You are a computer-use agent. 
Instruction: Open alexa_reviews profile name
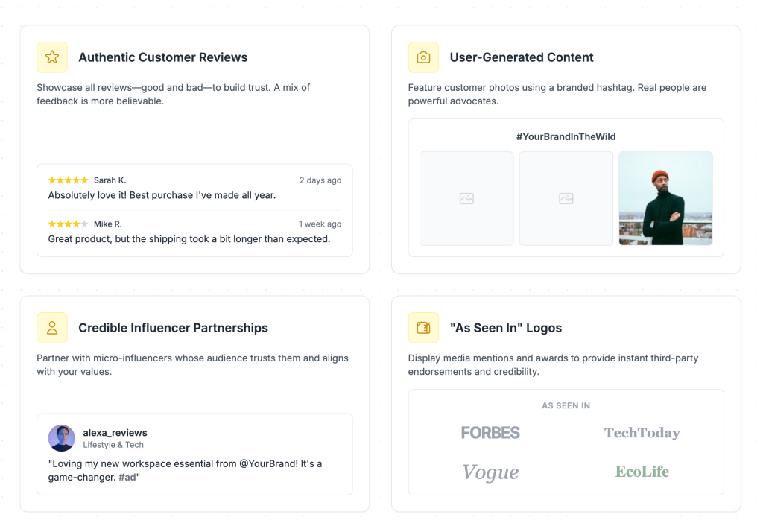point(115,432)
